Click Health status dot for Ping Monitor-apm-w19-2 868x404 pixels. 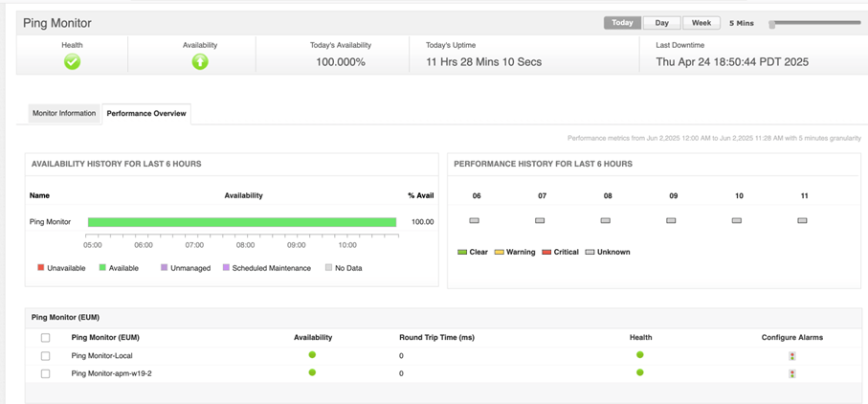[640, 372]
